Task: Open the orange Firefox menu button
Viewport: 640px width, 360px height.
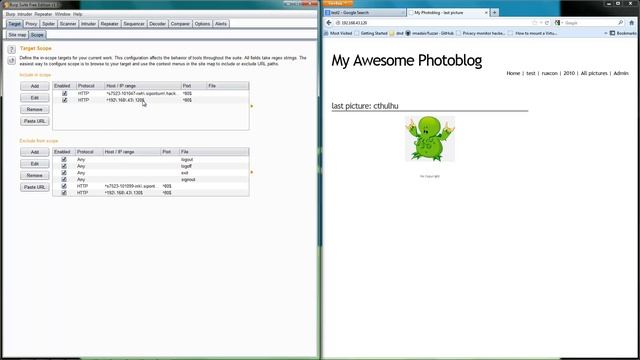Action: tap(338, 3)
